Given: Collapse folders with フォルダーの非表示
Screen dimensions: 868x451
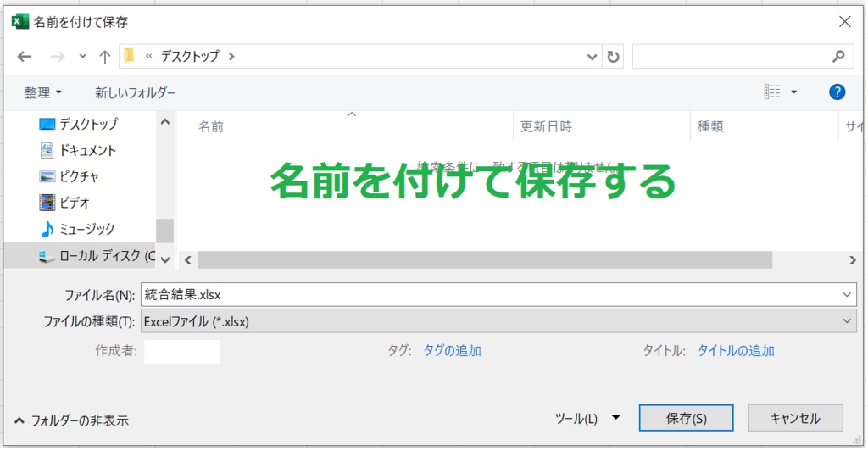Looking at the screenshot, I should 71,420.
